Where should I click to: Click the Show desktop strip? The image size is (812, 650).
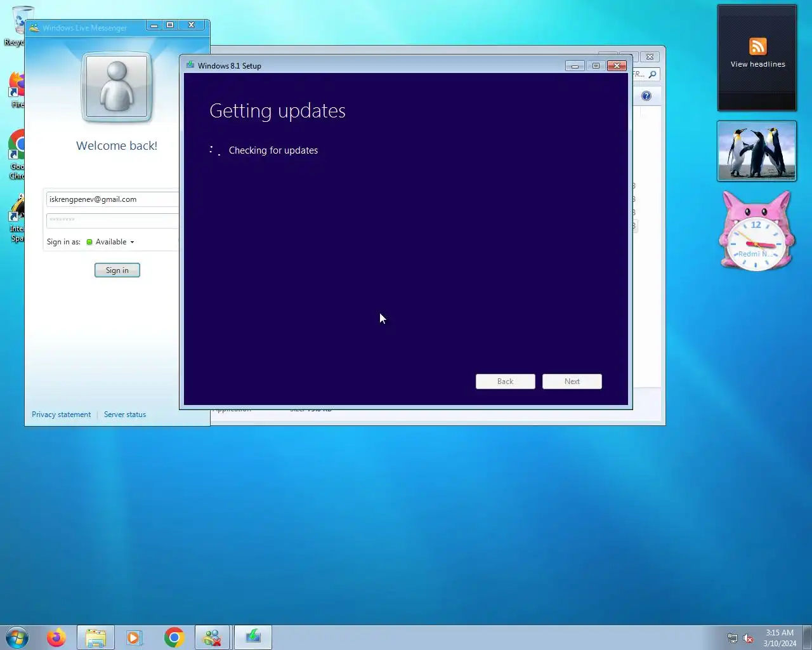click(x=807, y=637)
